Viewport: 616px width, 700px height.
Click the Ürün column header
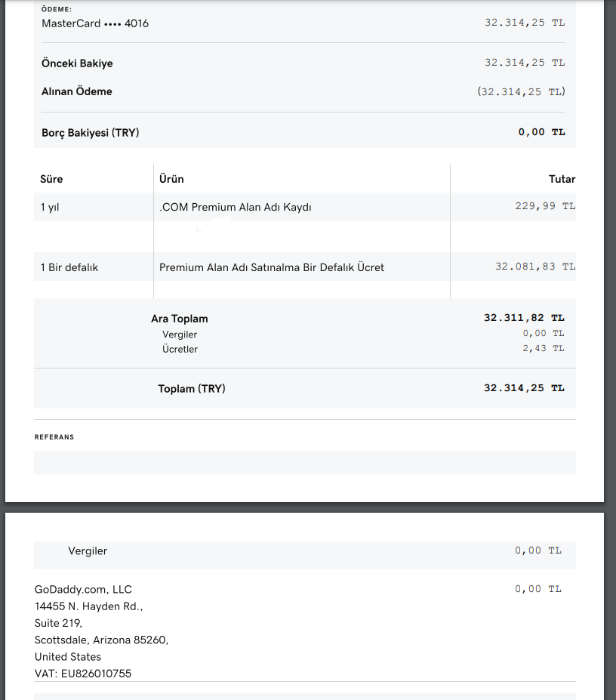[x=171, y=179]
